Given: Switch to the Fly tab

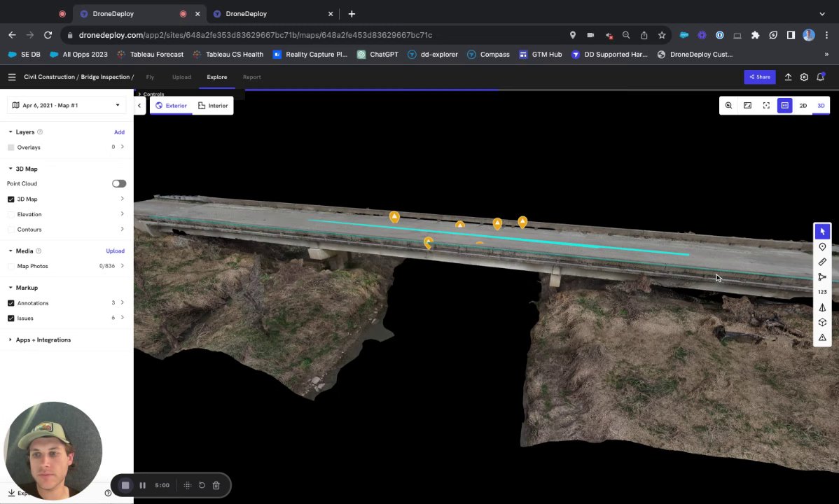Looking at the screenshot, I should point(150,77).
